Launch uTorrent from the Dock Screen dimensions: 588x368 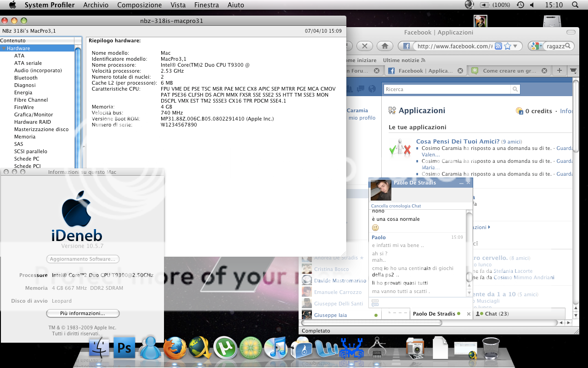pyautogui.click(x=225, y=348)
